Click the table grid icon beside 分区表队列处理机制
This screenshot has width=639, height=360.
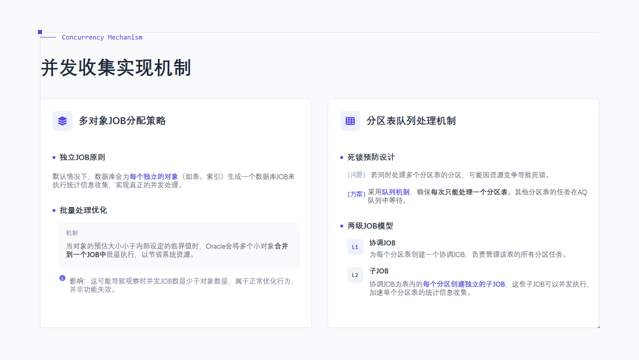pos(350,121)
